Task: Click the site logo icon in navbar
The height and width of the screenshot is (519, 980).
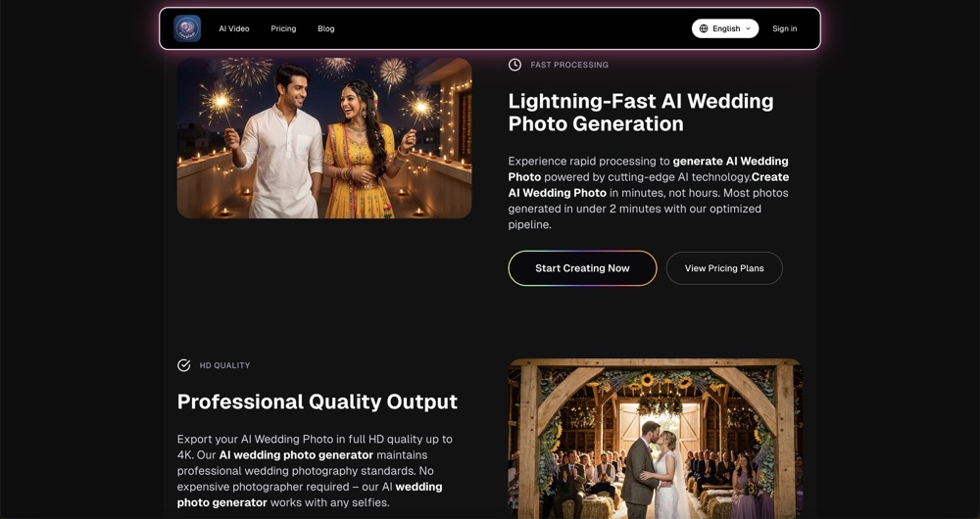Action: pos(187,28)
